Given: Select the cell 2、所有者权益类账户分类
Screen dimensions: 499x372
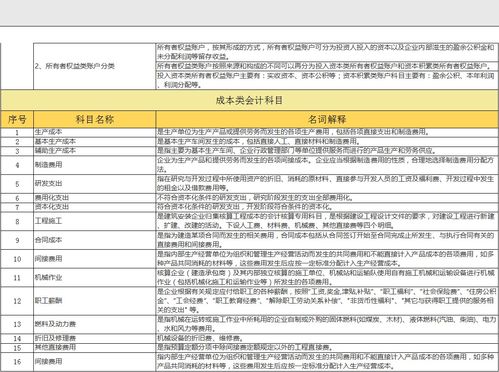Looking at the screenshot, I should coord(95,66).
